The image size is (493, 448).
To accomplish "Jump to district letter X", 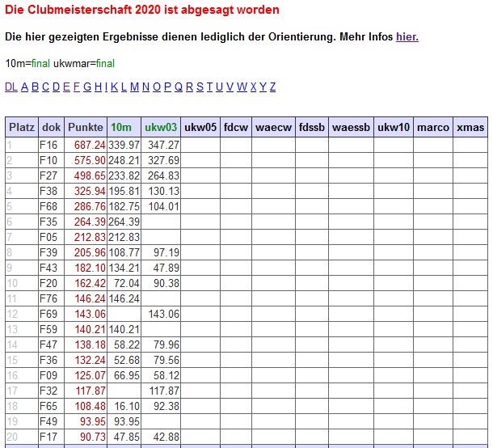I will (254, 87).
